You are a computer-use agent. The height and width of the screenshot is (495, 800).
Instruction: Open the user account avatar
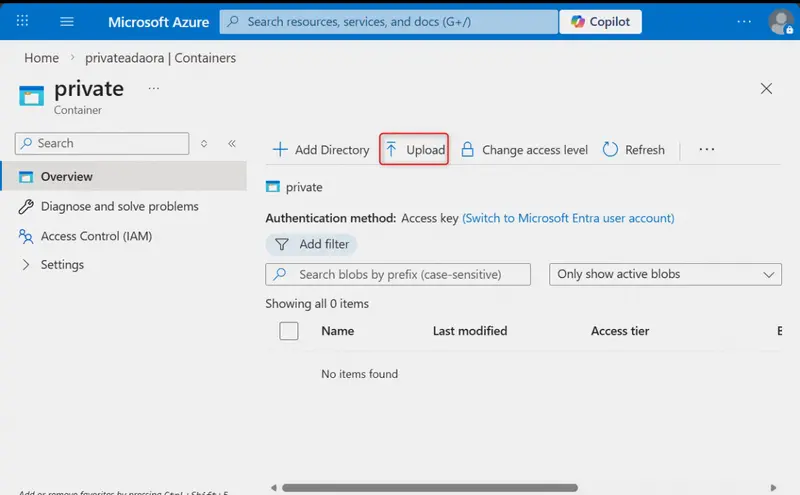781,22
